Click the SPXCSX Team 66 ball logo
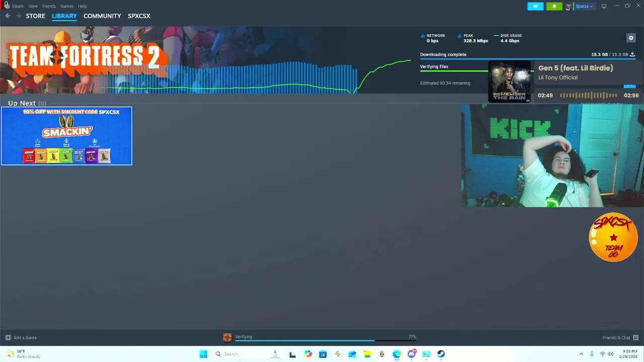The width and height of the screenshot is (644, 362). coord(613,237)
